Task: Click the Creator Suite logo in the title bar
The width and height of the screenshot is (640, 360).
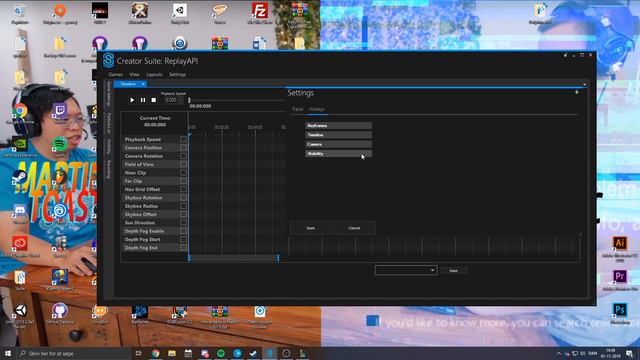Action: click(x=108, y=60)
